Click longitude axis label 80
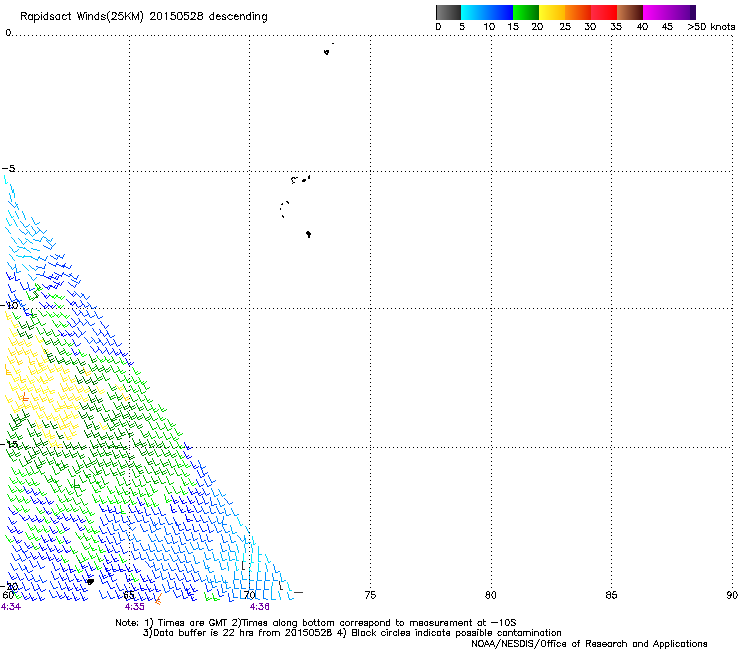The width and height of the screenshot is (740, 650). 491,595
